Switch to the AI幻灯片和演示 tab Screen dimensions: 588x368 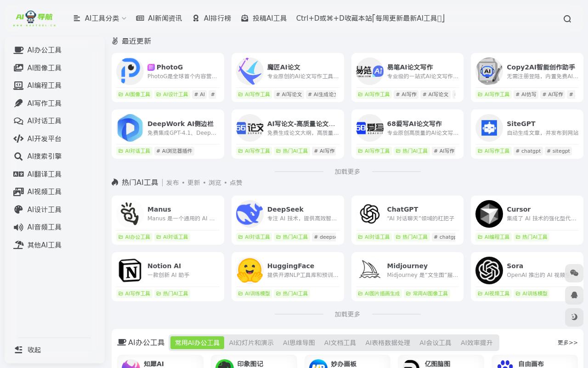coord(251,343)
